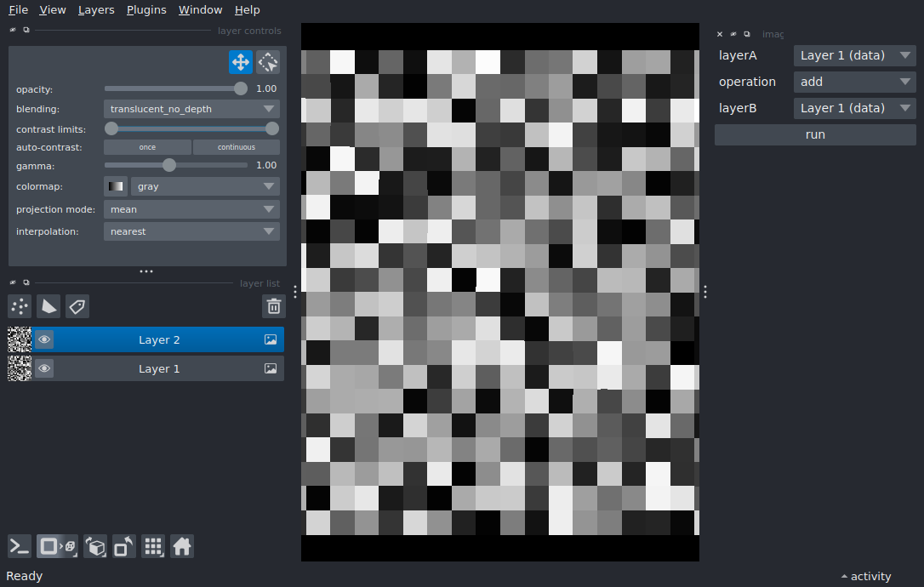The image size is (924, 587).
Task: Add a new shapes layer
Action: coord(48,306)
